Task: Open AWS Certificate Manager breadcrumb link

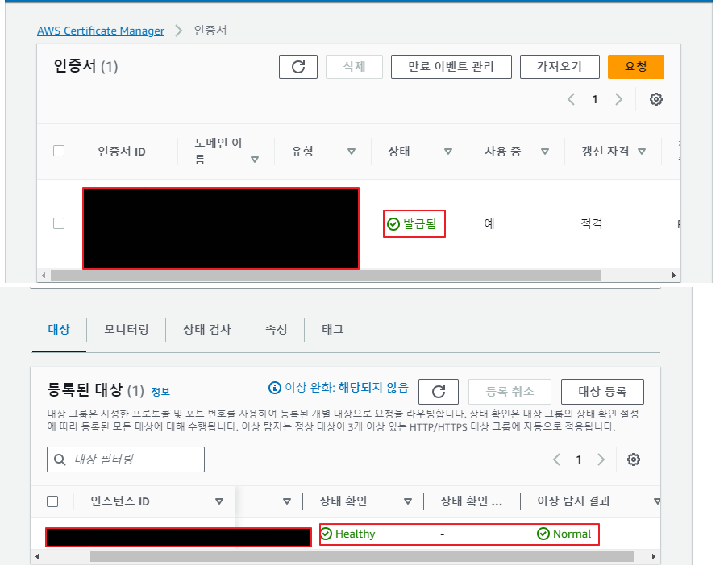Action: pos(101,31)
